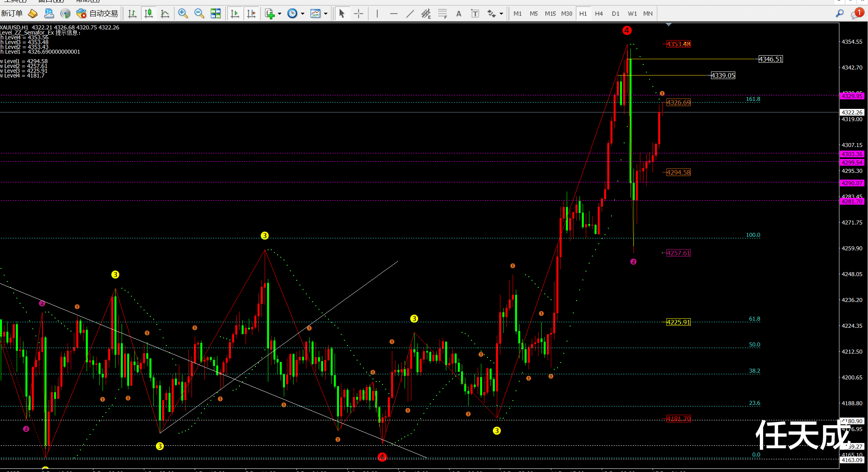Select the text label 'A' tool
This screenshot has height=472, width=868.
pos(459,14)
